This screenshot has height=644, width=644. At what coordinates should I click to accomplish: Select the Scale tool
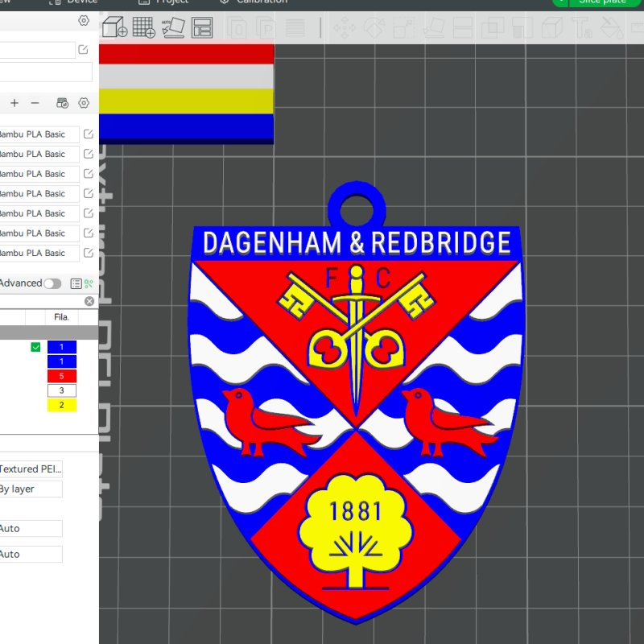pos(404,27)
